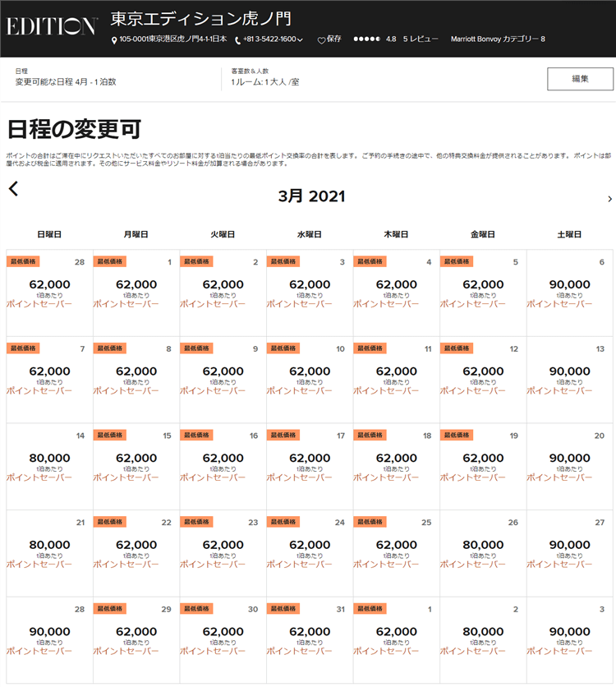This screenshot has width=616, height=687.
Task: Click the five-dot rating indicator
Action: coord(366,39)
